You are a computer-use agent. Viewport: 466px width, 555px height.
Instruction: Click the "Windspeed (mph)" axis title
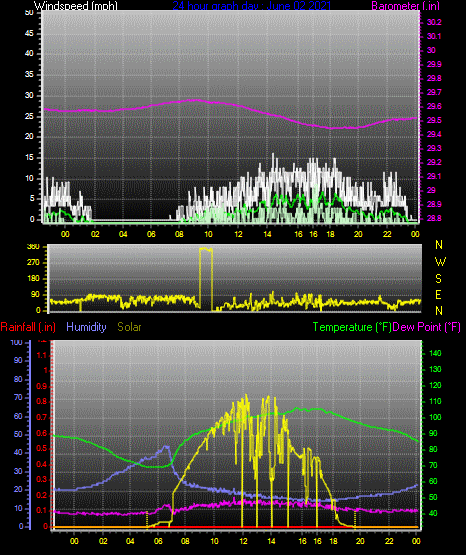coord(75,5)
